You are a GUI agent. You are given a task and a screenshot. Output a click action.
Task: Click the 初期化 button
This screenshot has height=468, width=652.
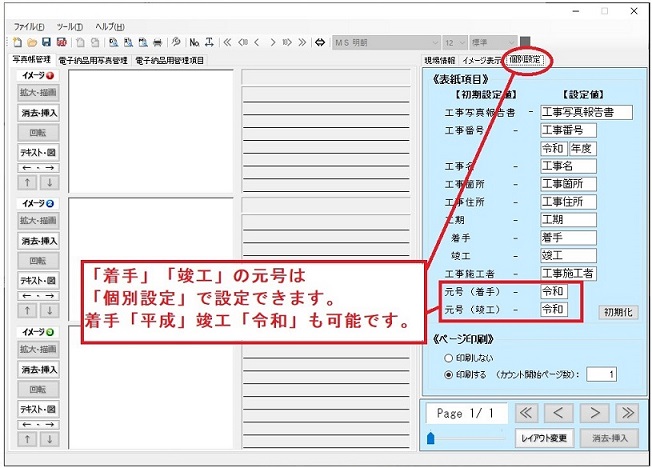[x=616, y=312]
